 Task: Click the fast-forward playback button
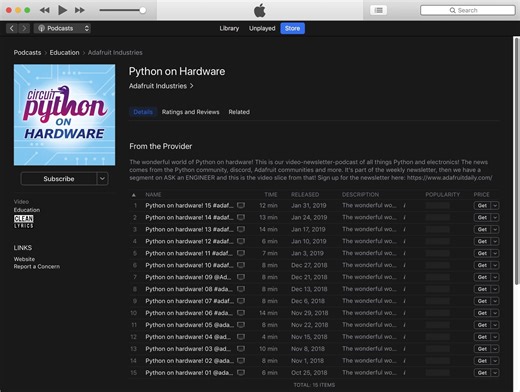pos(79,10)
